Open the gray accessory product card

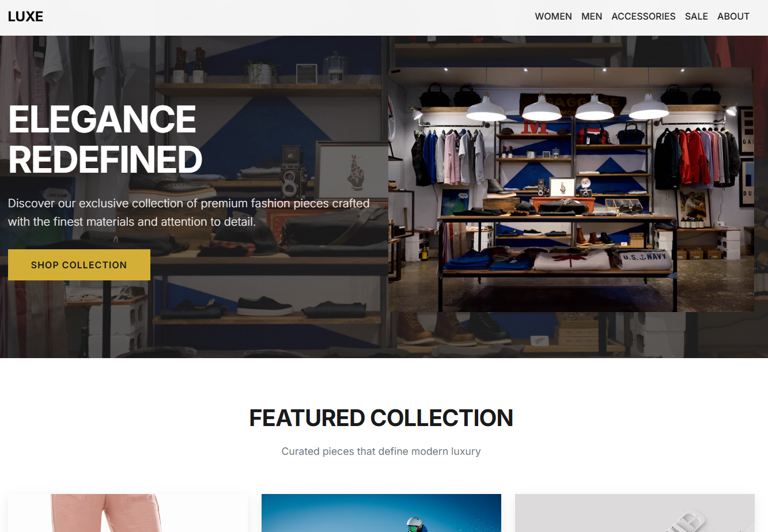(634, 513)
